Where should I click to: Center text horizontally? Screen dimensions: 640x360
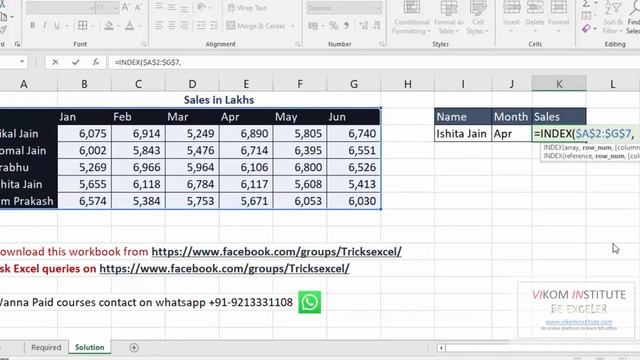[x=172, y=25]
